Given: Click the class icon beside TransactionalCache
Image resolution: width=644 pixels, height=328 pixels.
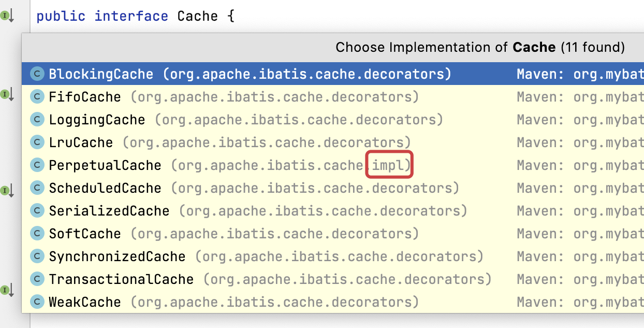Looking at the screenshot, I should [x=37, y=279].
